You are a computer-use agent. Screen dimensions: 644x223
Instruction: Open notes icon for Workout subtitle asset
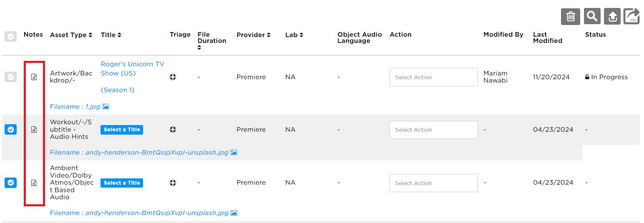click(x=34, y=130)
